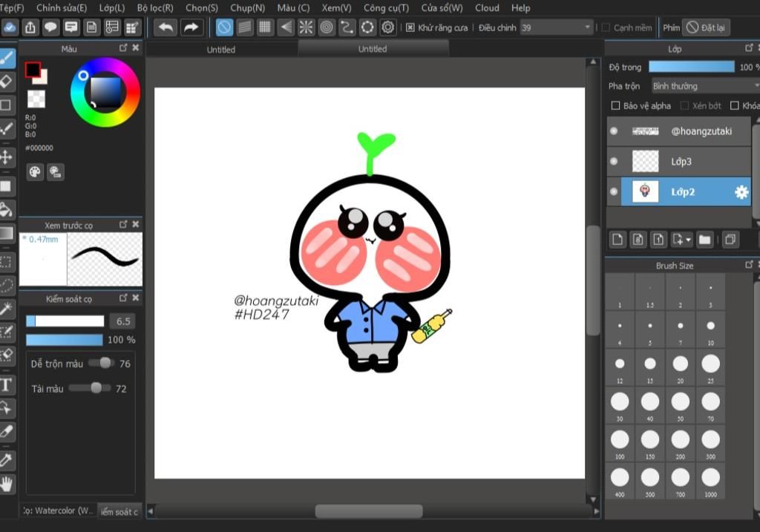Screen dimensions: 760x532
Task: Select the Eyedropper tool
Action: (x=7, y=460)
